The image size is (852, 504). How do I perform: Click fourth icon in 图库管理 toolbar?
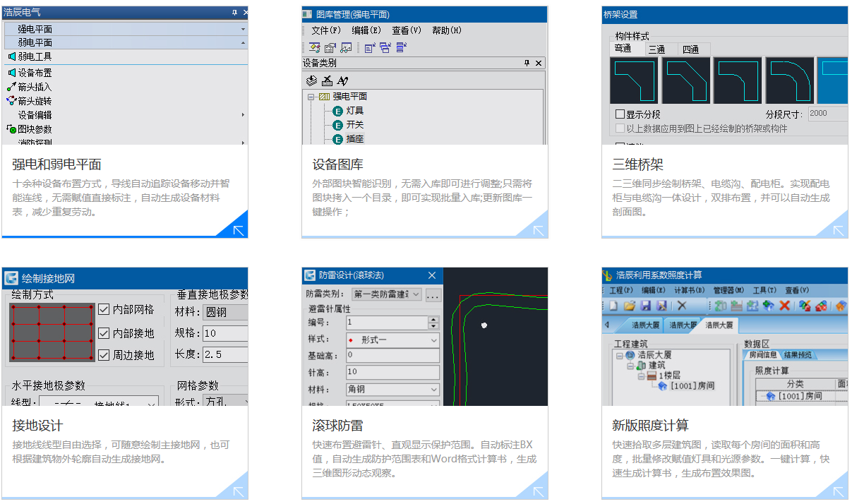coord(370,48)
